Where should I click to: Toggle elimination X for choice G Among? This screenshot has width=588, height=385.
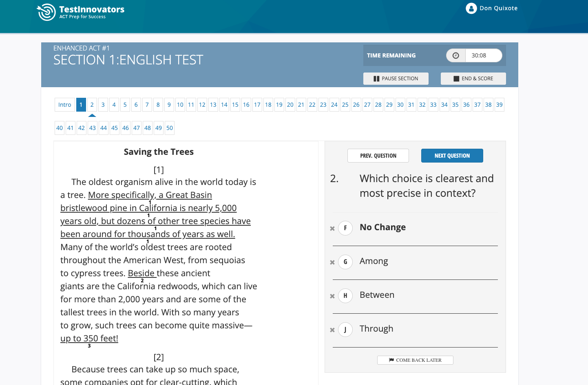point(332,262)
